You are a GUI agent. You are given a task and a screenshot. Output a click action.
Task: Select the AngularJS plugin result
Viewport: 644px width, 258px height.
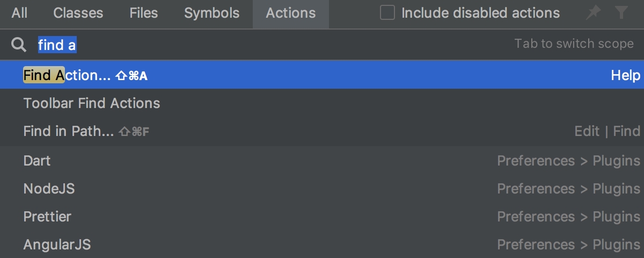(x=57, y=245)
